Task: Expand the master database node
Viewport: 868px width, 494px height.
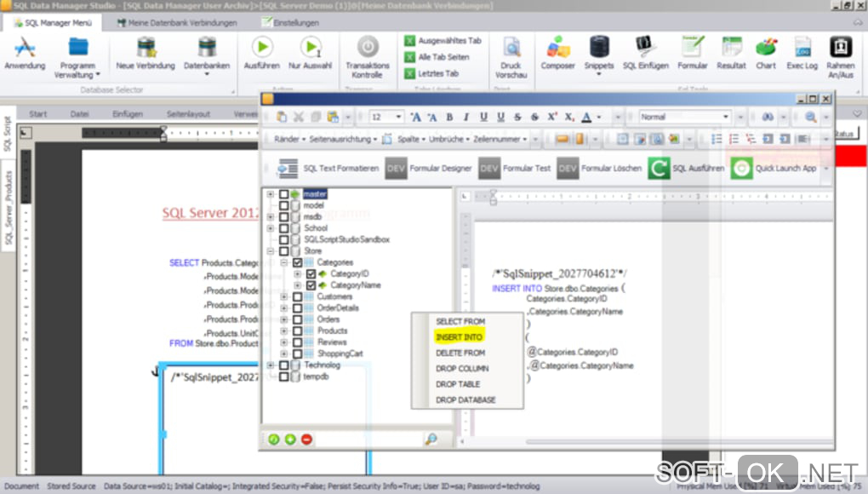Action: [x=270, y=194]
